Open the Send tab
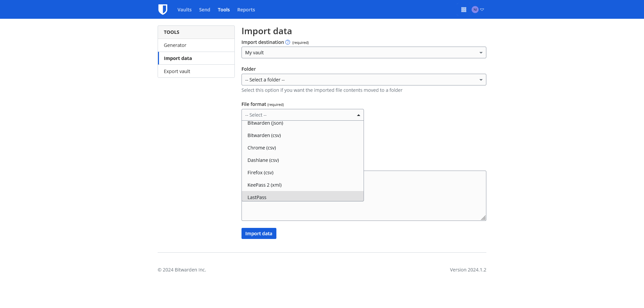Screen dimensions: 644x308 pyautogui.click(x=205, y=10)
